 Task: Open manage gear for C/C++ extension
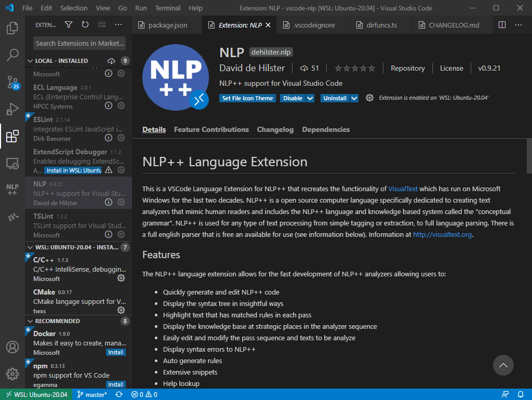click(121, 278)
